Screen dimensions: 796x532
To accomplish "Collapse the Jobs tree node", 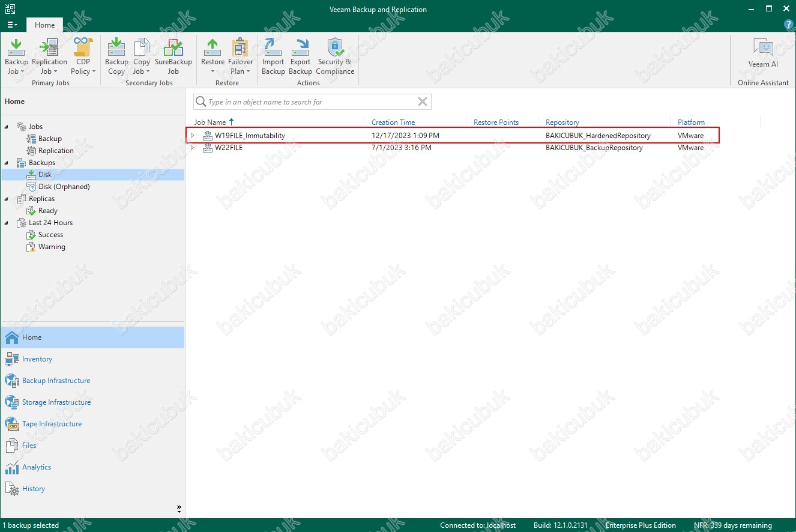I will 7,127.
